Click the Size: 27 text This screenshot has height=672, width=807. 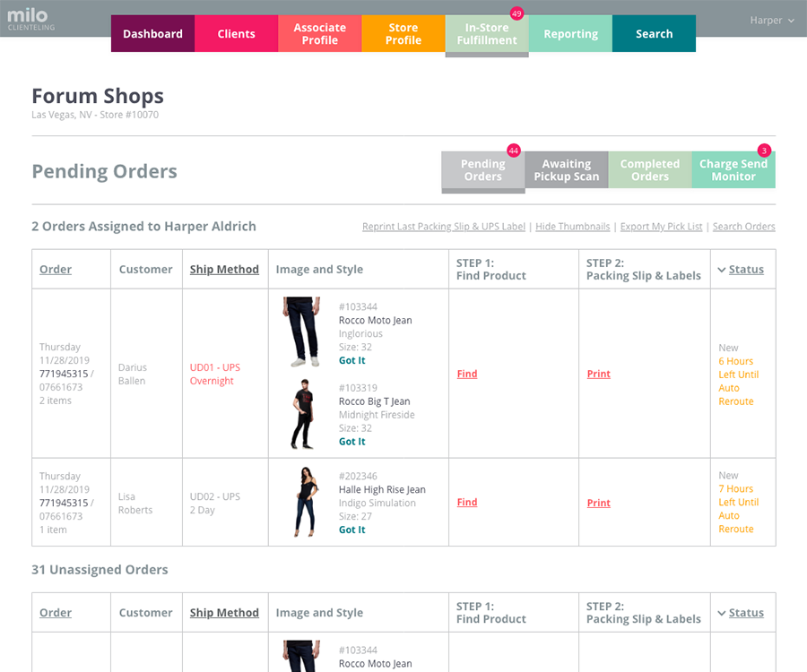355,516
